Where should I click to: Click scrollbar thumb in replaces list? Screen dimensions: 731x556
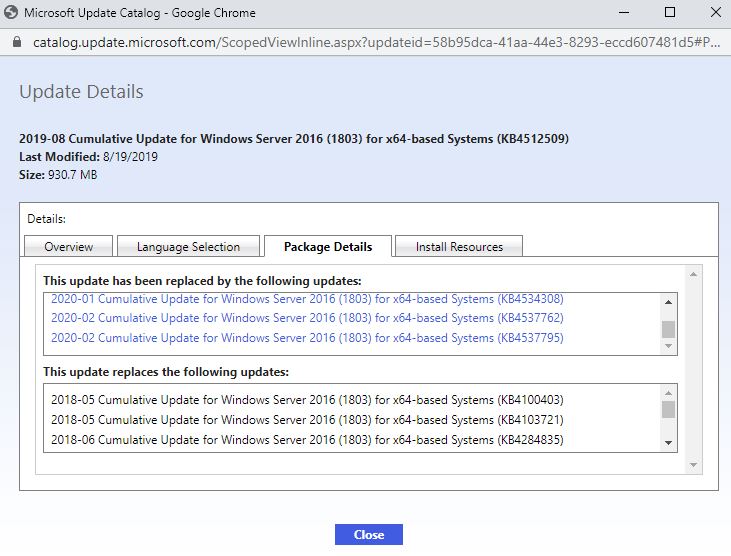tap(669, 410)
